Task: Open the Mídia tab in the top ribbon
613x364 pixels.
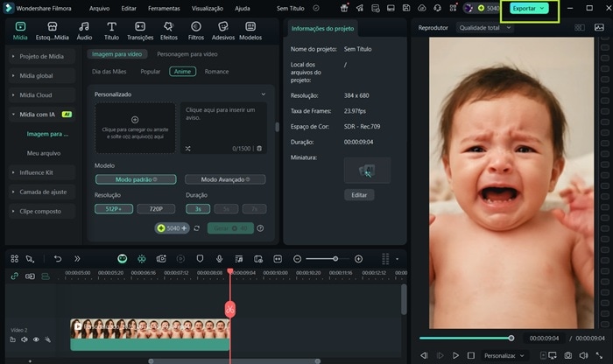Action: tap(20, 31)
